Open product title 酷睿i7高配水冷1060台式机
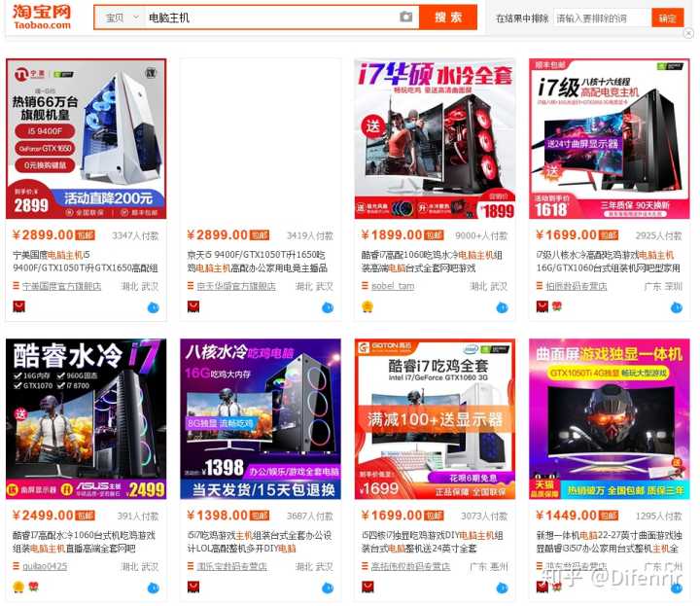The height and width of the screenshot is (606, 700). [x=84, y=542]
